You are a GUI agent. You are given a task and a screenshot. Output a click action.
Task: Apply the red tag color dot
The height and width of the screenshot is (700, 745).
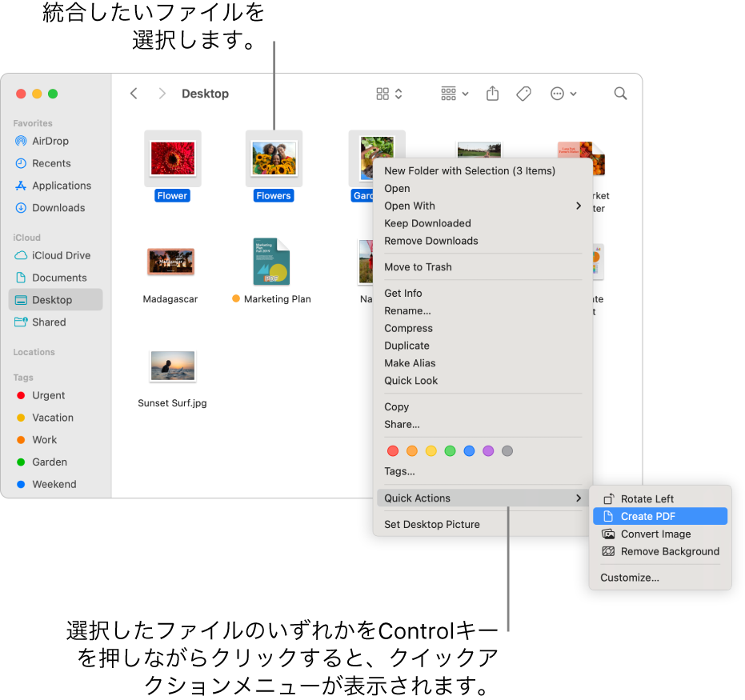click(393, 450)
